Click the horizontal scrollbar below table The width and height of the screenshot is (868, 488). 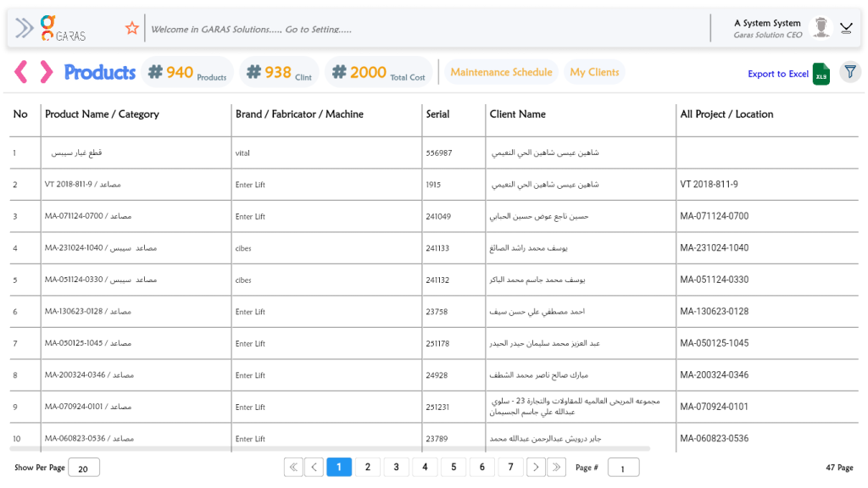[331, 448]
